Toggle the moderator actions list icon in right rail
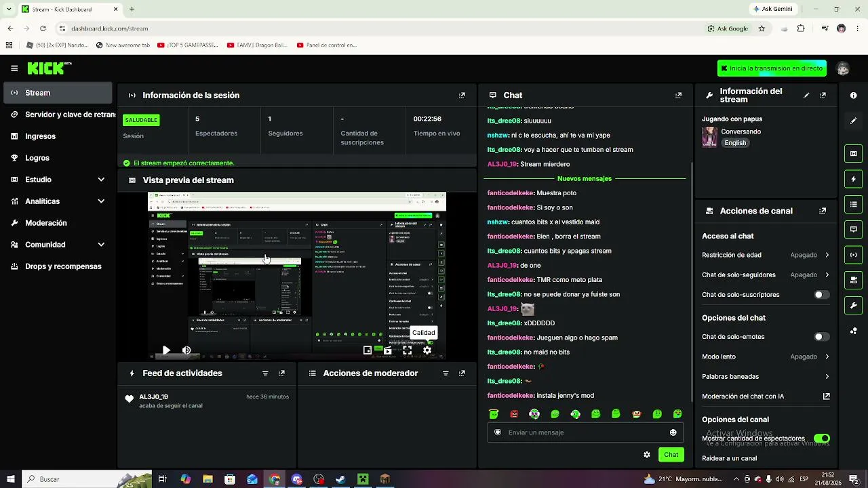This screenshot has width=868, height=488. tap(853, 204)
